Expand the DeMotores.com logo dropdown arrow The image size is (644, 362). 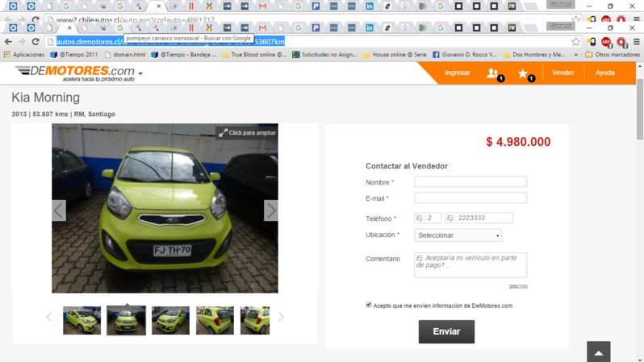coord(140,73)
